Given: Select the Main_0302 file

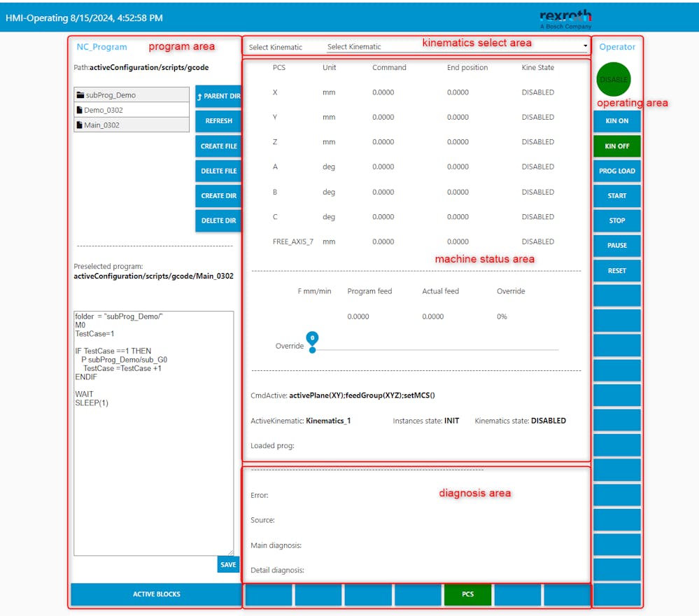Looking at the screenshot, I should point(132,125).
